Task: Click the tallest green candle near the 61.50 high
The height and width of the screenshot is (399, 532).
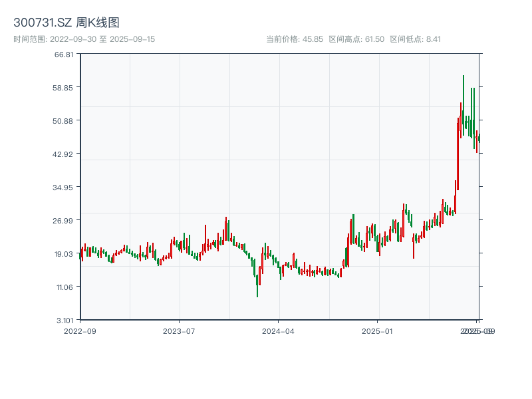Action: click(463, 105)
